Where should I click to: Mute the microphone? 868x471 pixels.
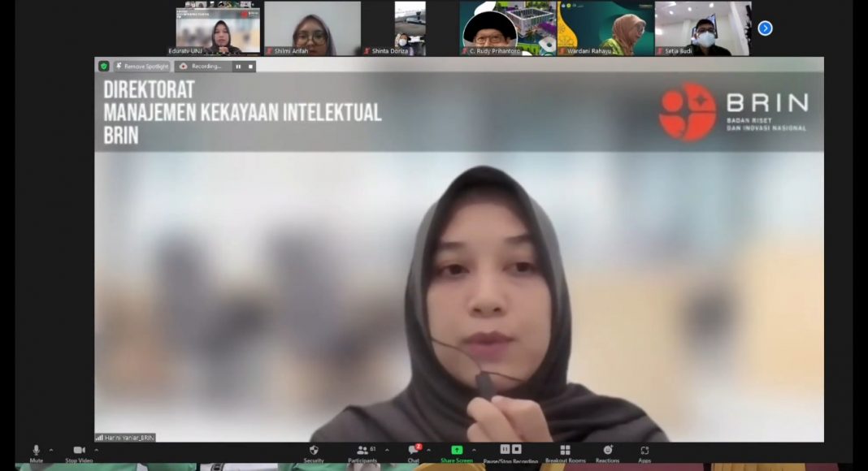36,452
